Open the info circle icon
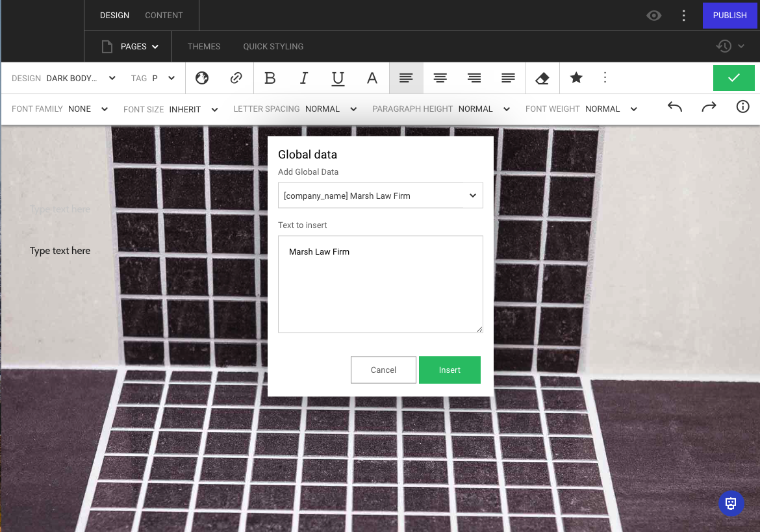The width and height of the screenshot is (760, 532). [742, 108]
